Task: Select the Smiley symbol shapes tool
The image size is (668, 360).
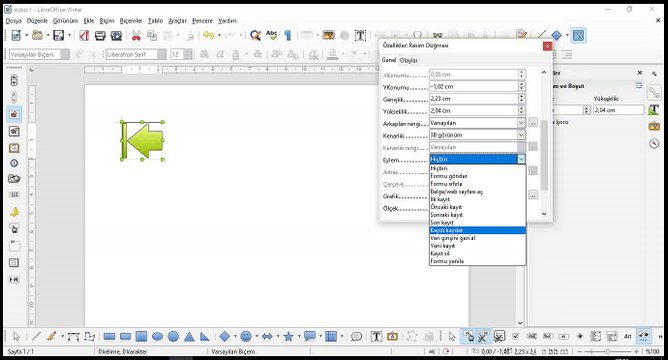Action: 246,337
